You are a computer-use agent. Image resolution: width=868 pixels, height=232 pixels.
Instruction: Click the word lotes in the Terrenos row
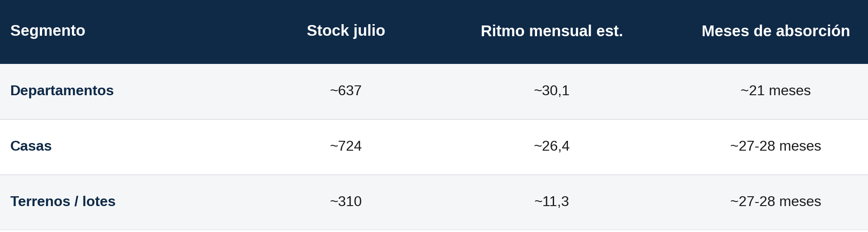(x=99, y=201)
